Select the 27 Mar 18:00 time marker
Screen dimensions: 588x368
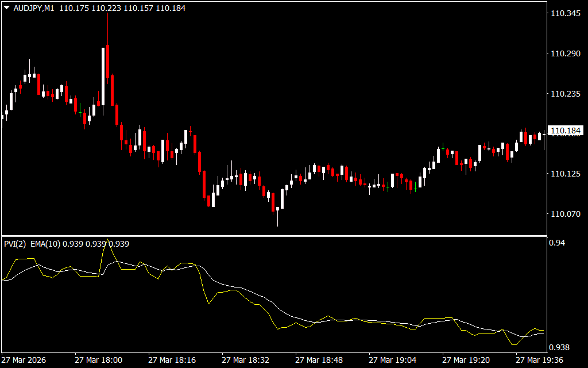pos(98,360)
